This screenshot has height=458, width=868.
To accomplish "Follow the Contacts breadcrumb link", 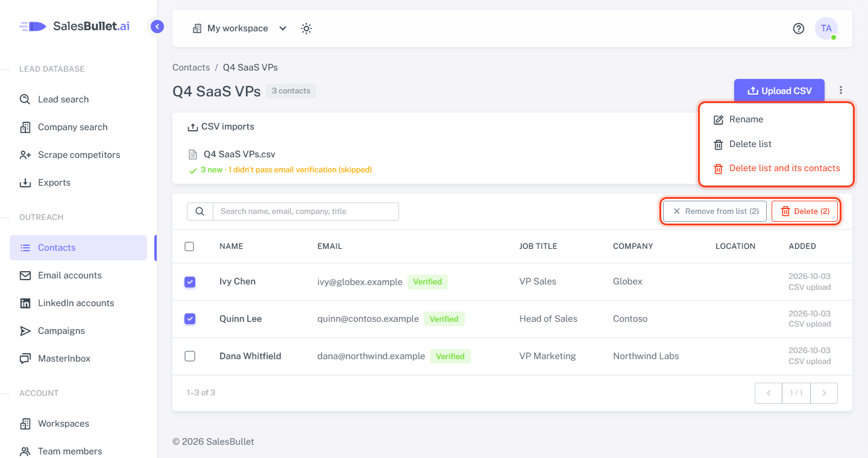I will [191, 67].
